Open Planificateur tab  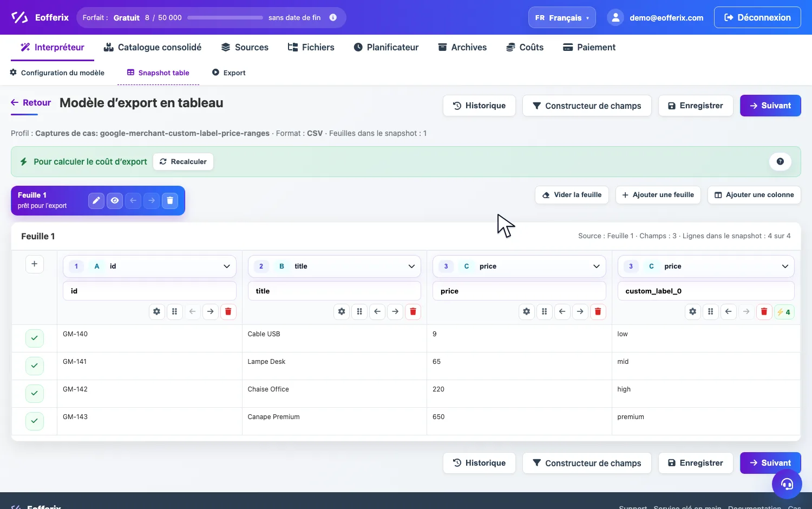pos(386,48)
